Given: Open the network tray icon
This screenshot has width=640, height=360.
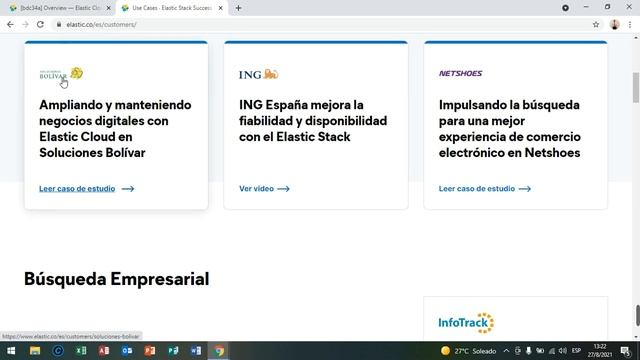Looking at the screenshot, I should pos(552,351).
